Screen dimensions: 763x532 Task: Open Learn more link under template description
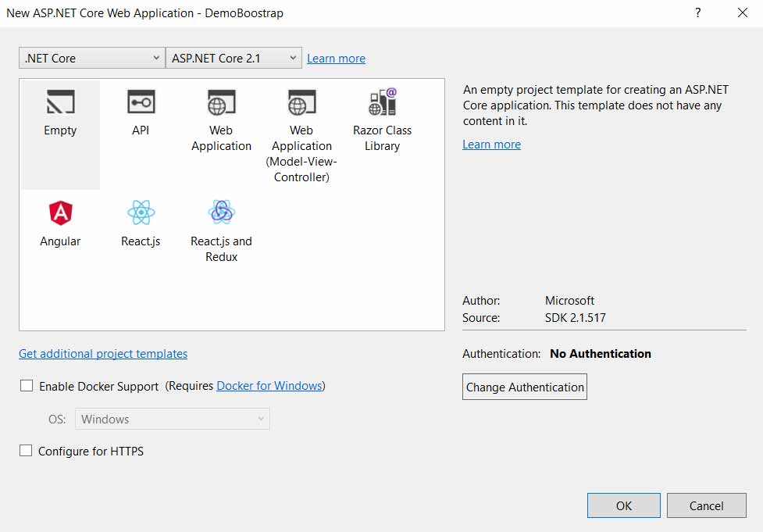[491, 145]
